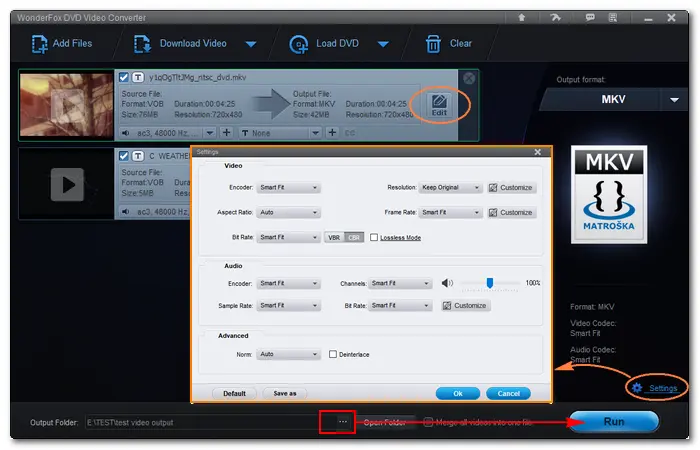700x450 pixels.
Task: Add subtitle with plus icon in first video
Action: click(332, 133)
